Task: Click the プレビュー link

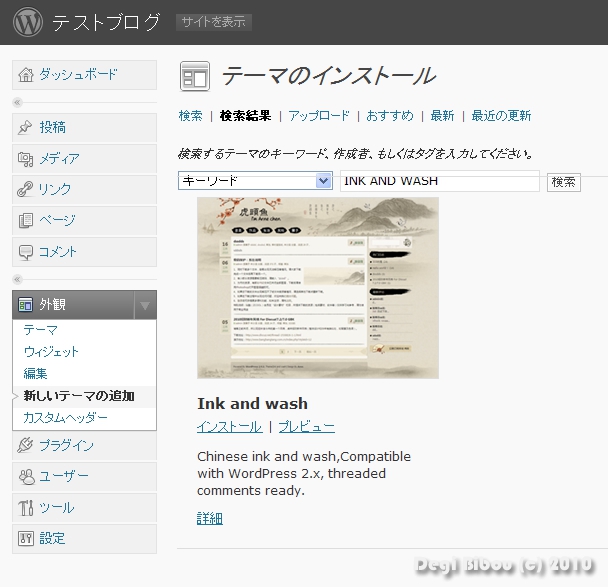Action: point(306,427)
